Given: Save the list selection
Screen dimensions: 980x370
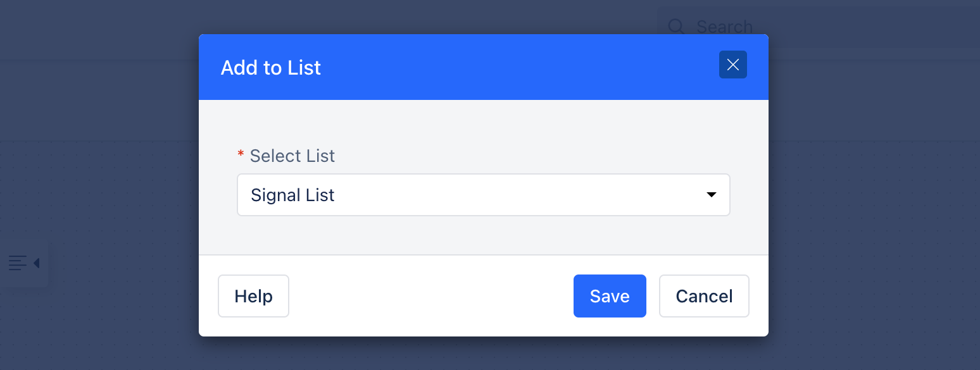Looking at the screenshot, I should pos(610,296).
